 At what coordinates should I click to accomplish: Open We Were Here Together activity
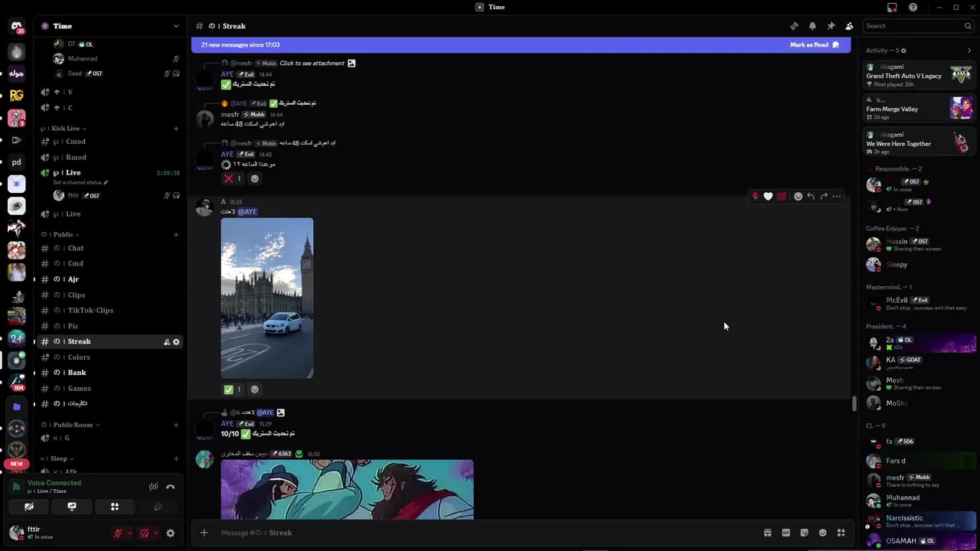919,142
